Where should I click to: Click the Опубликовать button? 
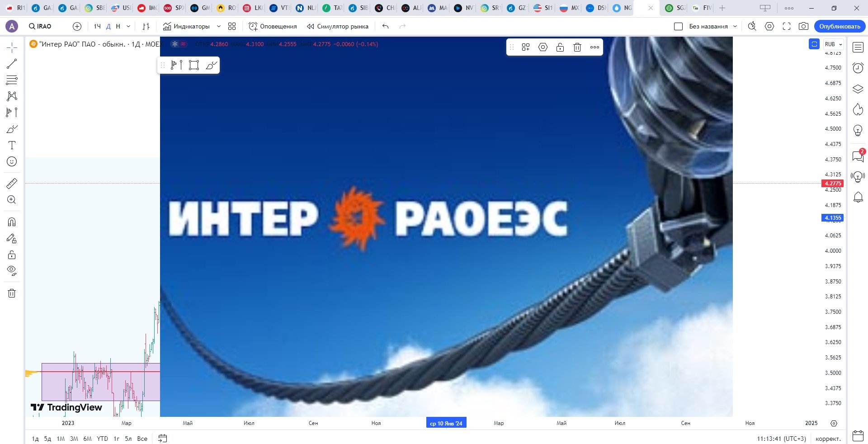[x=840, y=26]
